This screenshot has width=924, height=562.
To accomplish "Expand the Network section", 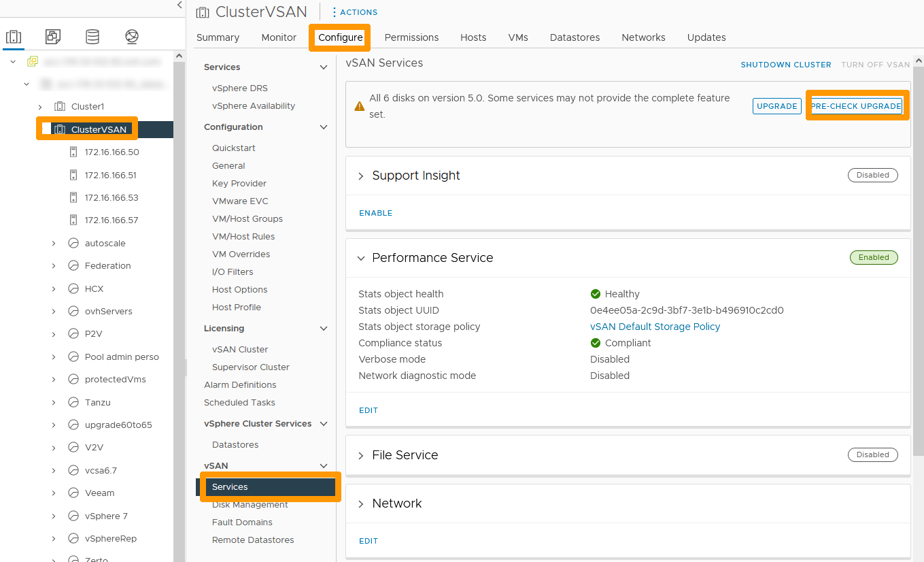I will [360, 503].
